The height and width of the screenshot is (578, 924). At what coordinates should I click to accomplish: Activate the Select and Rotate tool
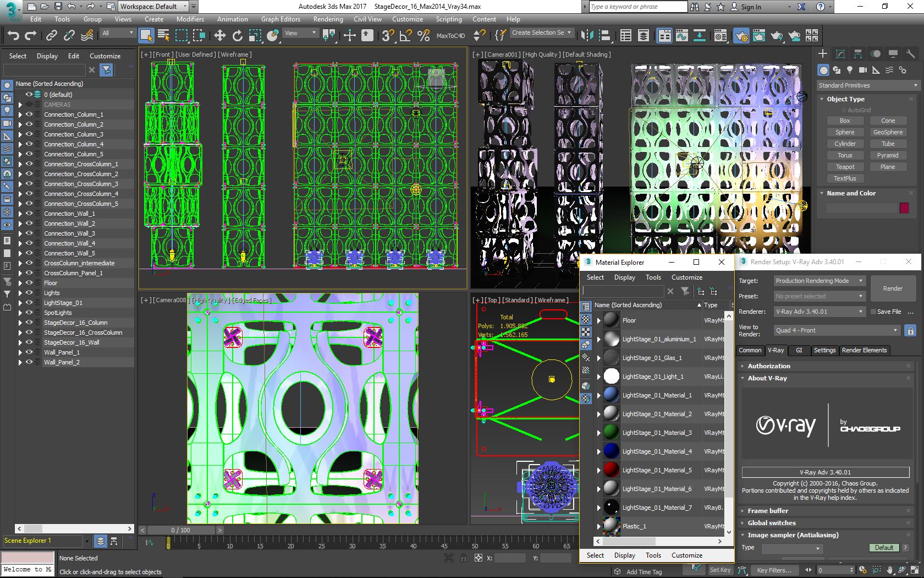pos(237,36)
